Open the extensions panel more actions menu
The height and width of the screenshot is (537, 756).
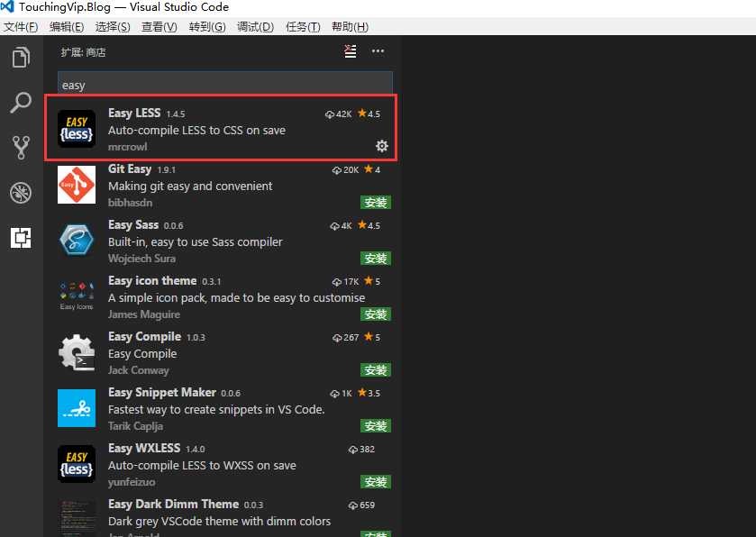[378, 51]
